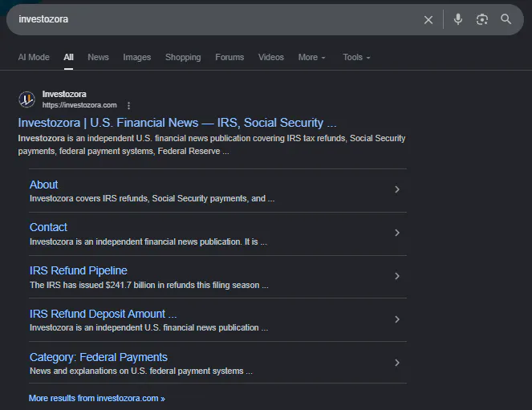Open the Tools dropdown
This screenshot has width=532, height=410.
pyautogui.click(x=356, y=57)
